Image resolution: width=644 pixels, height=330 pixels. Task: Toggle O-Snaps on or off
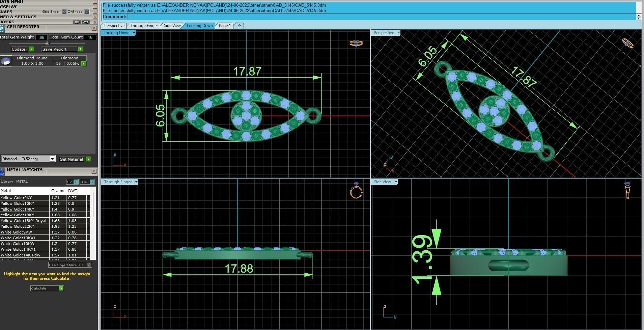coord(87,12)
